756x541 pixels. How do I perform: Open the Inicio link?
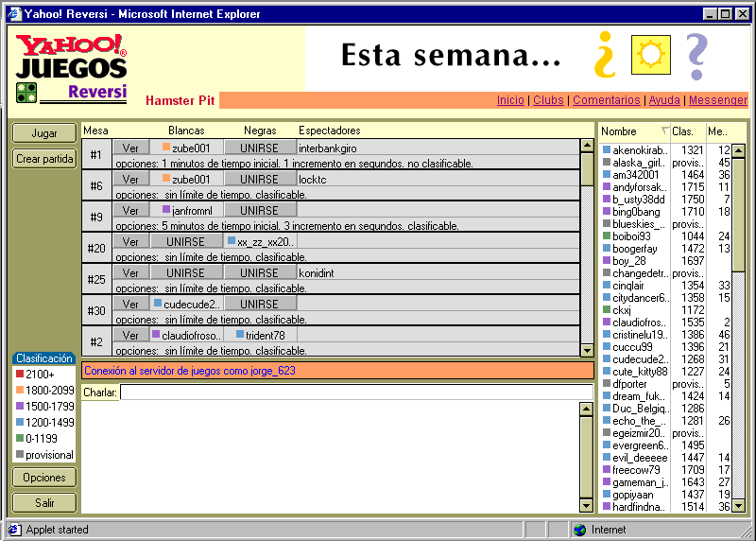[510, 100]
